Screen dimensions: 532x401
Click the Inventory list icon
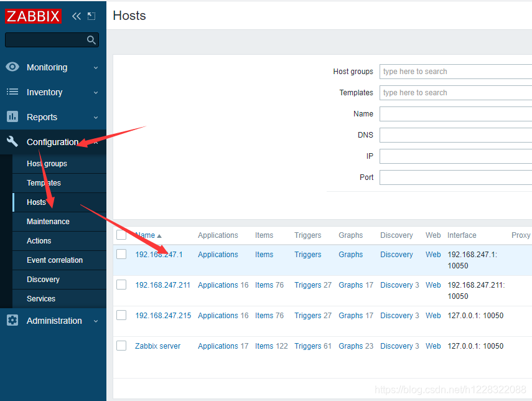click(12, 92)
